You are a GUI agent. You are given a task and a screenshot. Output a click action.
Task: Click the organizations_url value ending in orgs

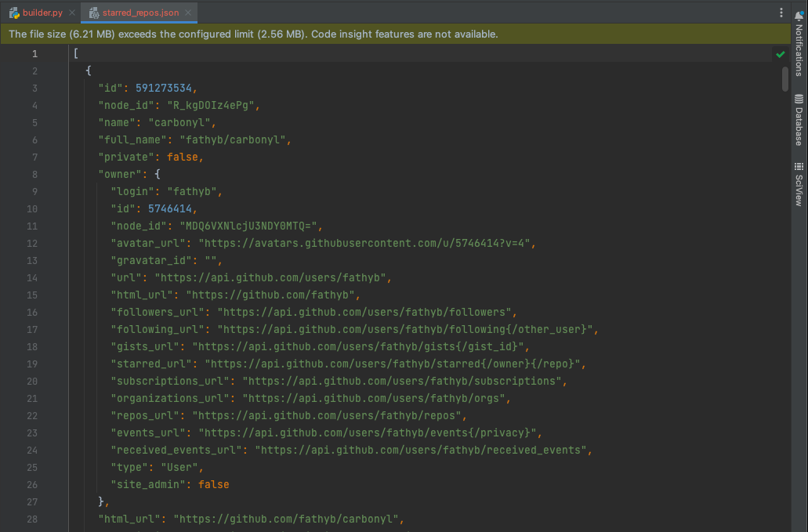point(374,399)
